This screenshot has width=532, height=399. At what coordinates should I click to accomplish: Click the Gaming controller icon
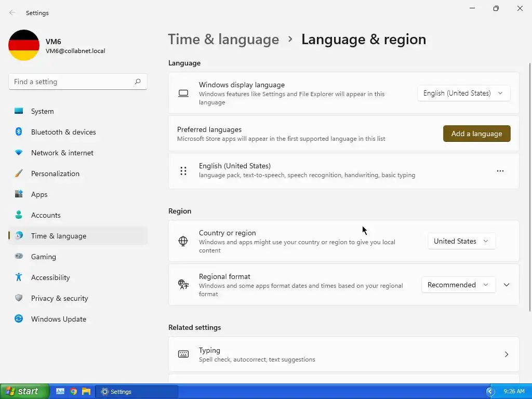(x=19, y=256)
